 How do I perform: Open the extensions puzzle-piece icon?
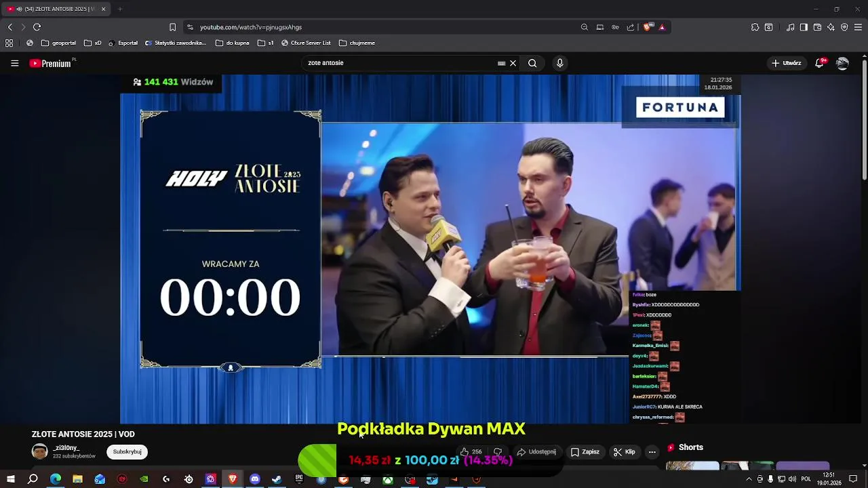[x=755, y=27]
